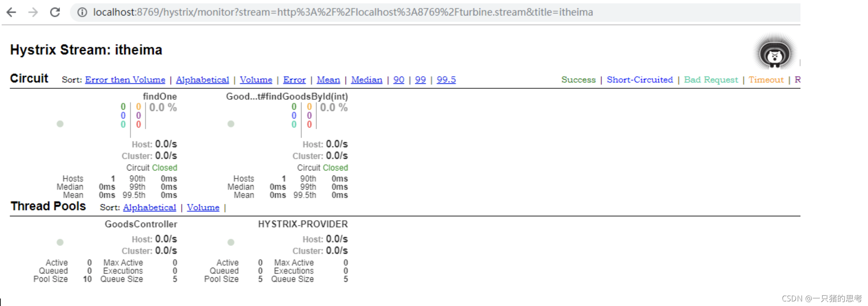The height and width of the screenshot is (306, 868).
Task: Click the browser forward arrow
Action: (x=33, y=12)
